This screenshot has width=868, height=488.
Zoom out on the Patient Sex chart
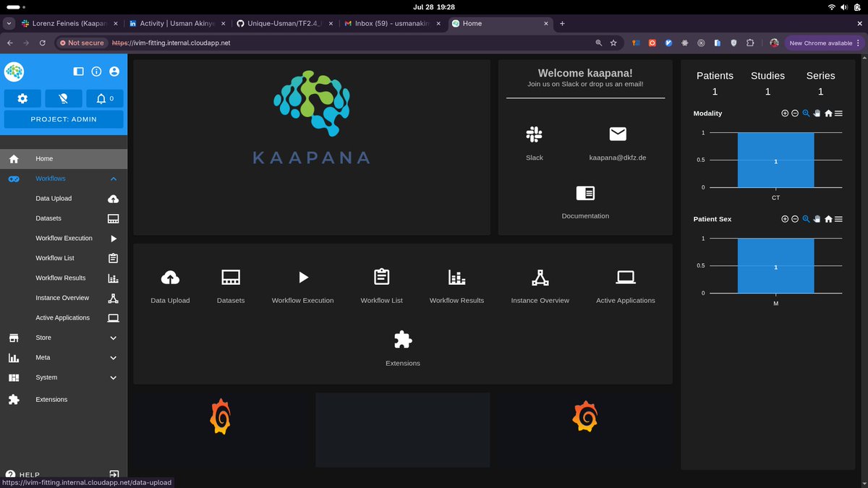click(x=795, y=219)
